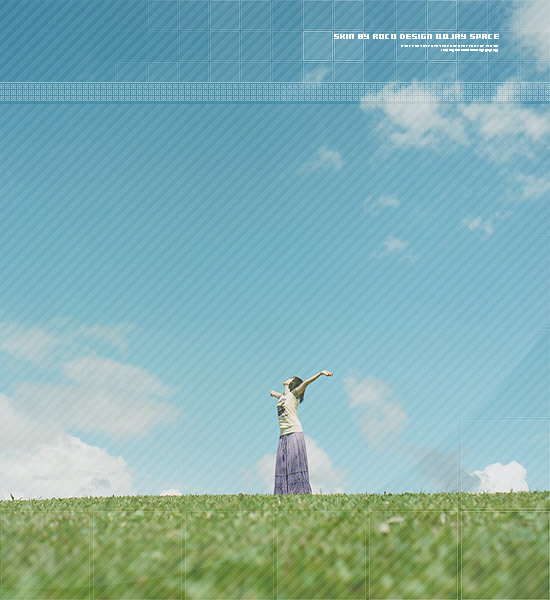The width and height of the screenshot is (550, 600).
Task: Click the small puffy cloud at right horizon
Action: click(500, 477)
